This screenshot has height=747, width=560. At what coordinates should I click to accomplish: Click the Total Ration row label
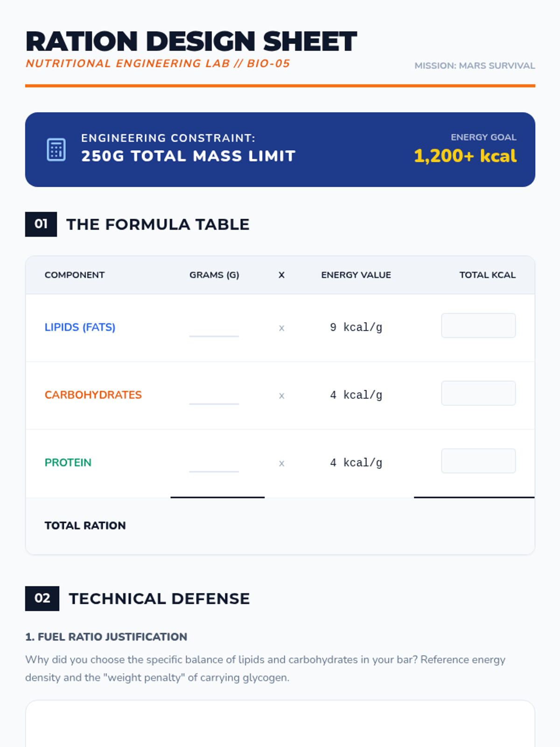(x=85, y=526)
